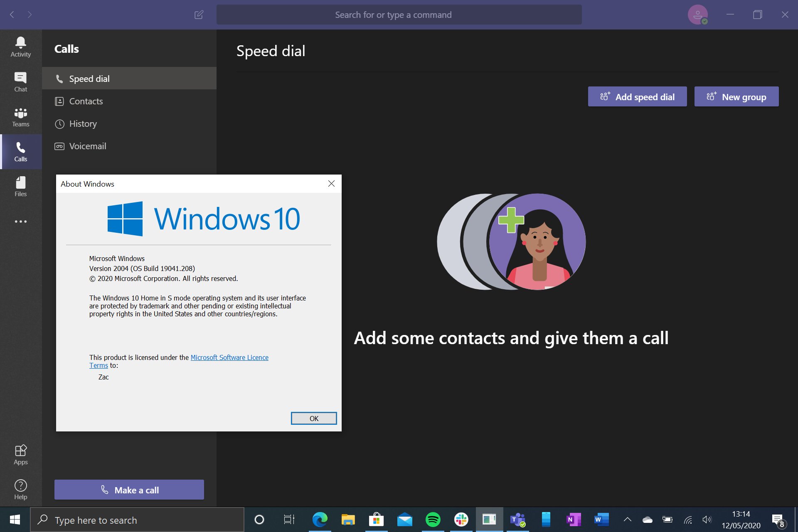798x532 pixels.
Task: Open Wi-Fi network tray icon
Action: [688, 520]
